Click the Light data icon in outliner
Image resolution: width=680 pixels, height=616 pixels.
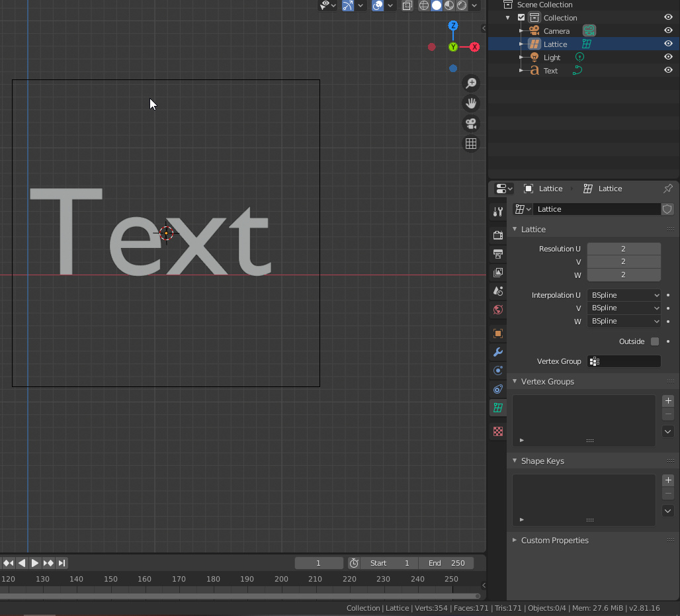pyautogui.click(x=579, y=58)
